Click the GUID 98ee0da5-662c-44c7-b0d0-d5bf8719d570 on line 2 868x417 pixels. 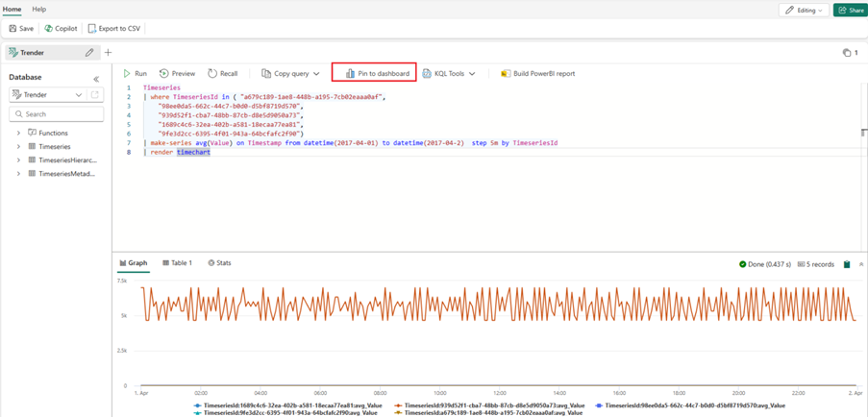229,105
